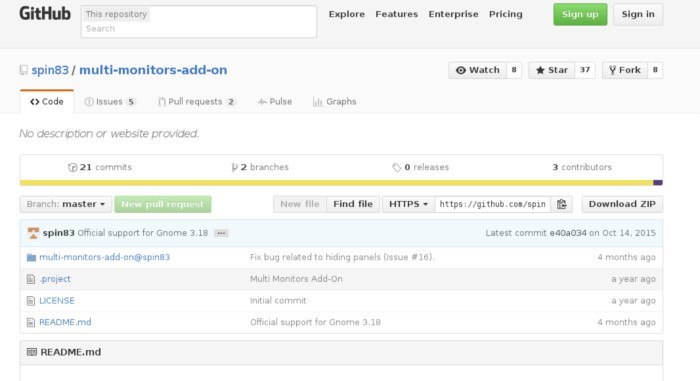Click the New pull request button
This screenshot has width=700, height=381.
click(163, 204)
